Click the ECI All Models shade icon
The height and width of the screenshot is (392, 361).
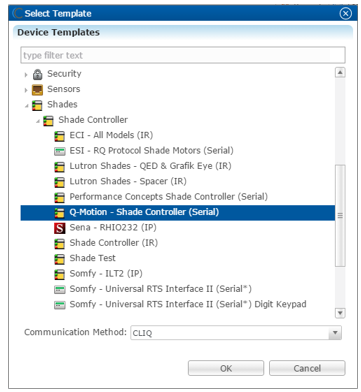60,136
